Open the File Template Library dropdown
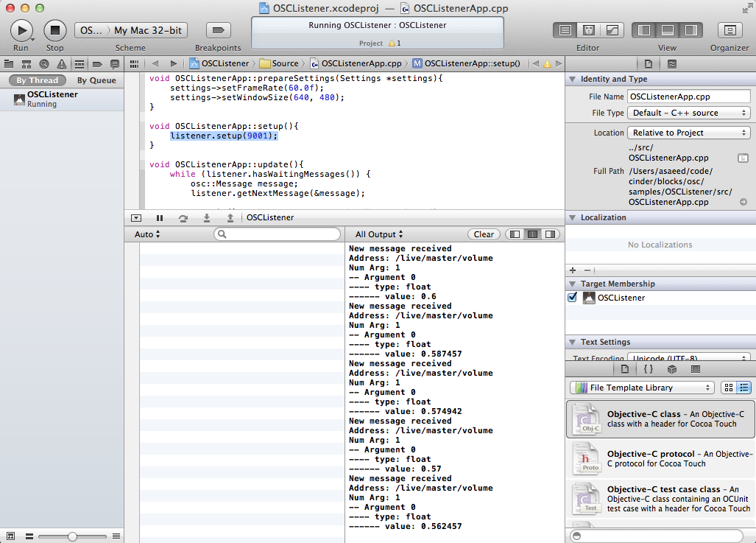 (642, 388)
